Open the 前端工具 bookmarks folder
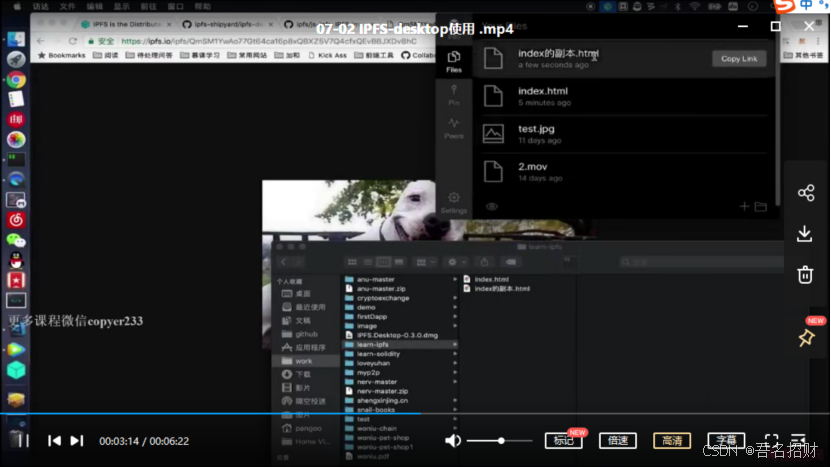 pyautogui.click(x=374, y=55)
